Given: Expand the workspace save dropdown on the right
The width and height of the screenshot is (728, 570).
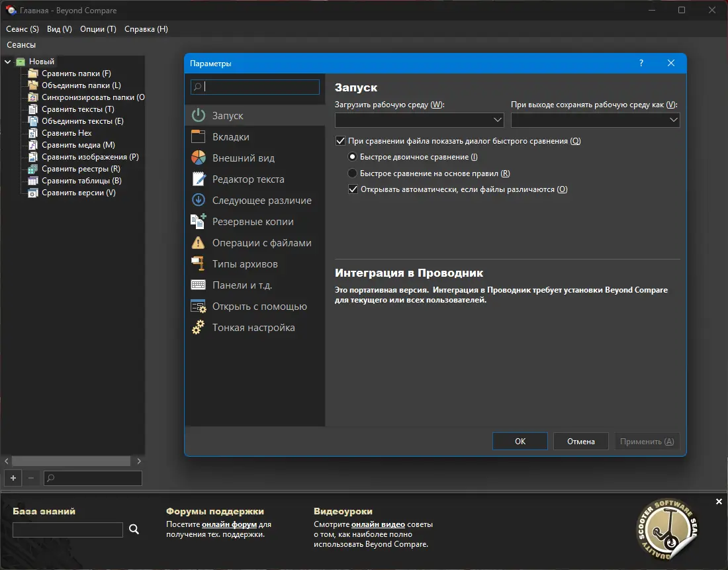Looking at the screenshot, I should [673, 120].
